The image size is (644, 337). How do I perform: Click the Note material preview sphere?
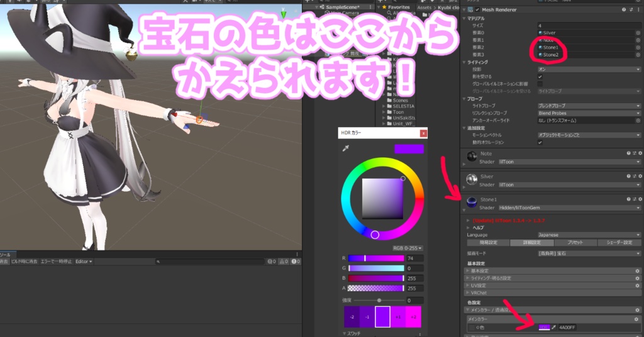coord(472,156)
